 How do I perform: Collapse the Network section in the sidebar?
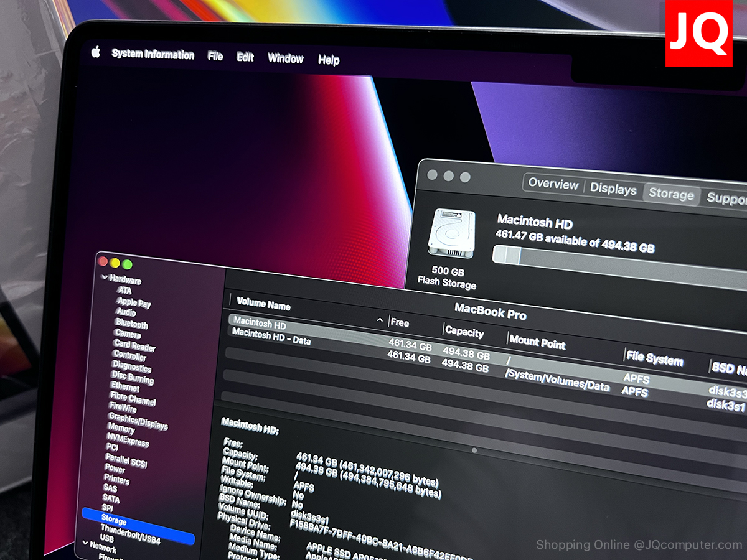click(86, 543)
